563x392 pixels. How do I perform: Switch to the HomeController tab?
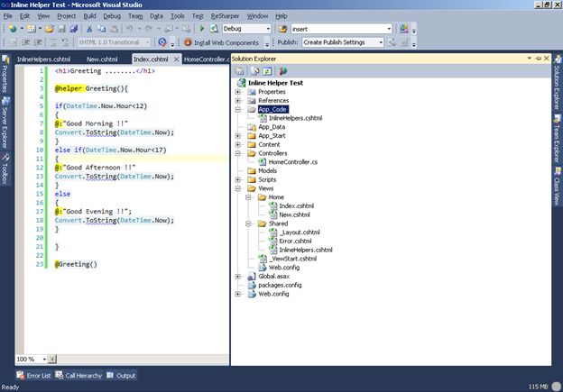tap(206, 59)
